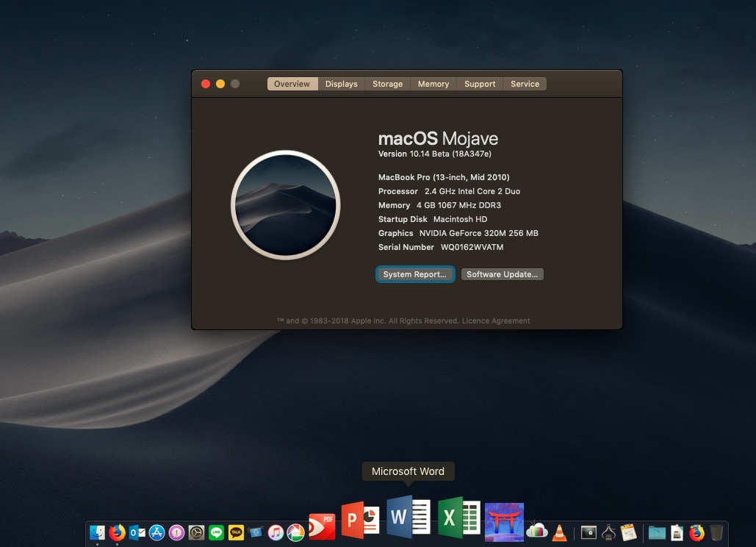Open the purple Feedback Assistant icon

pos(176,532)
